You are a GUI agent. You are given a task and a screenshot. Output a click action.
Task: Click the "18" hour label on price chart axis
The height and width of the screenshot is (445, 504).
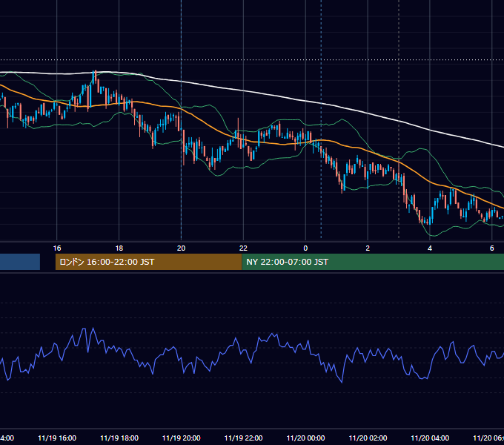[119, 248]
